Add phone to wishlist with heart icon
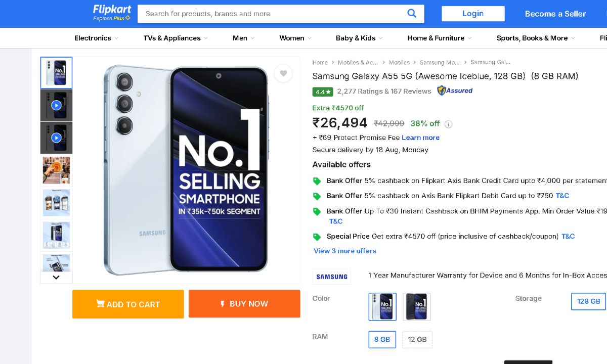Viewport: 607px width, 364px height. [283, 74]
